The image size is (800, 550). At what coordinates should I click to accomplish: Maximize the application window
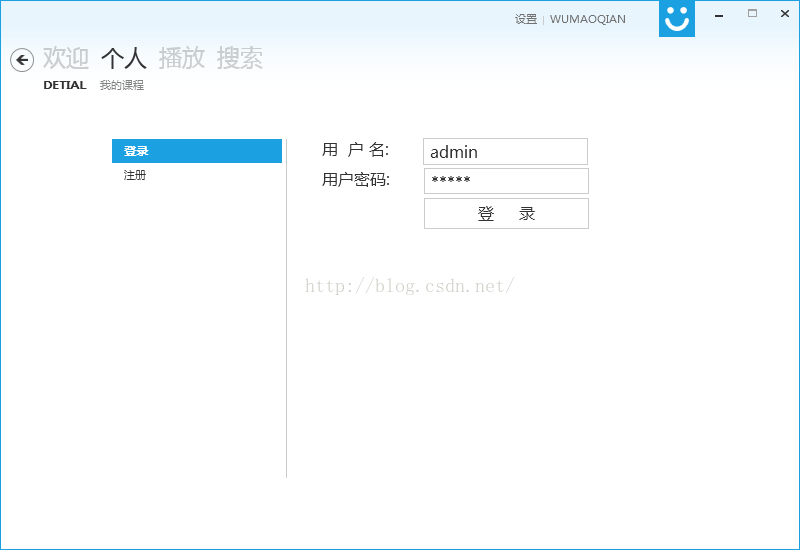tap(752, 14)
